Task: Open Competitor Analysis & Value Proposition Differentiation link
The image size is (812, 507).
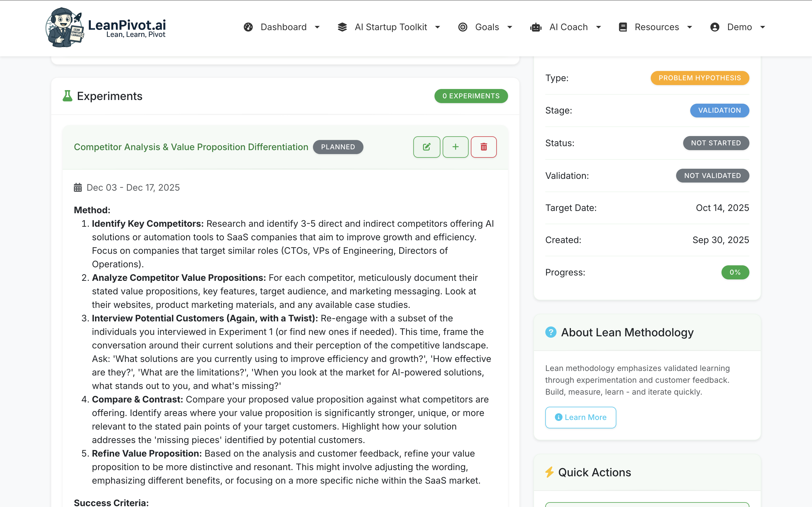Action: pyautogui.click(x=191, y=147)
